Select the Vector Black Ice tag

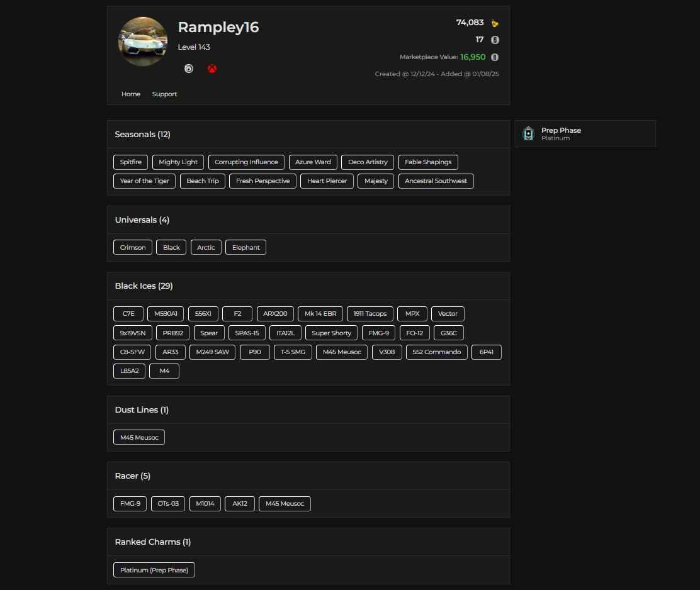click(x=447, y=313)
